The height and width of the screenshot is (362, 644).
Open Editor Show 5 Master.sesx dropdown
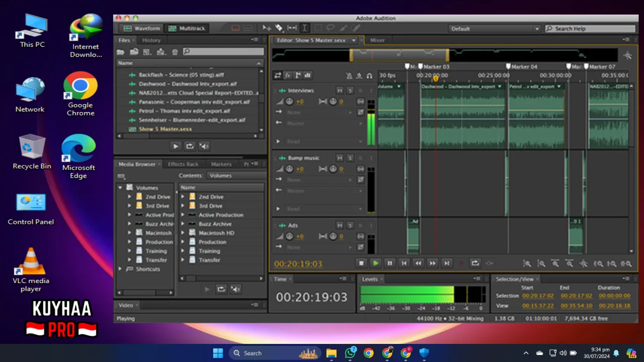354,40
